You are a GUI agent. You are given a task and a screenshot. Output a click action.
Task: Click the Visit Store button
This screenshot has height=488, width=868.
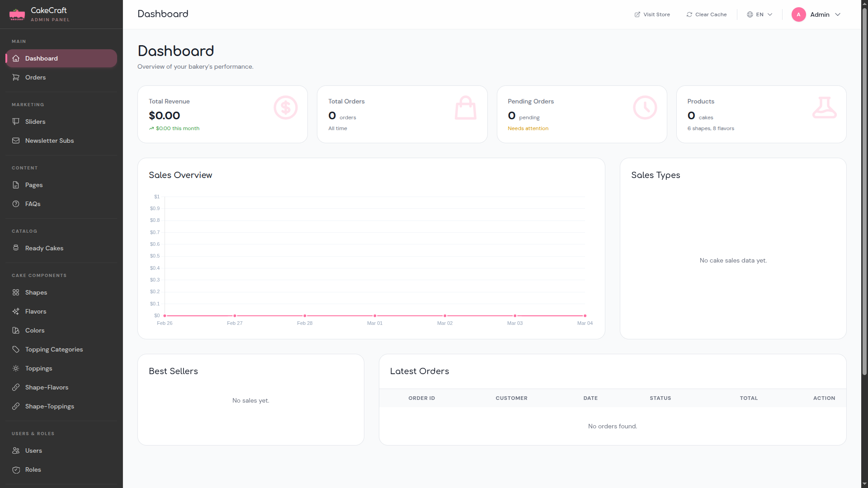pos(652,14)
